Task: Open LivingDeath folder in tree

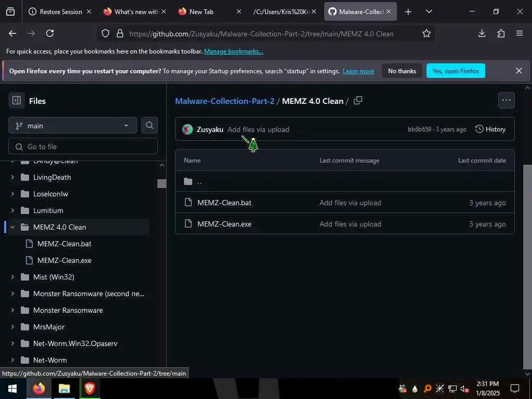Action: tap(52, 178)
